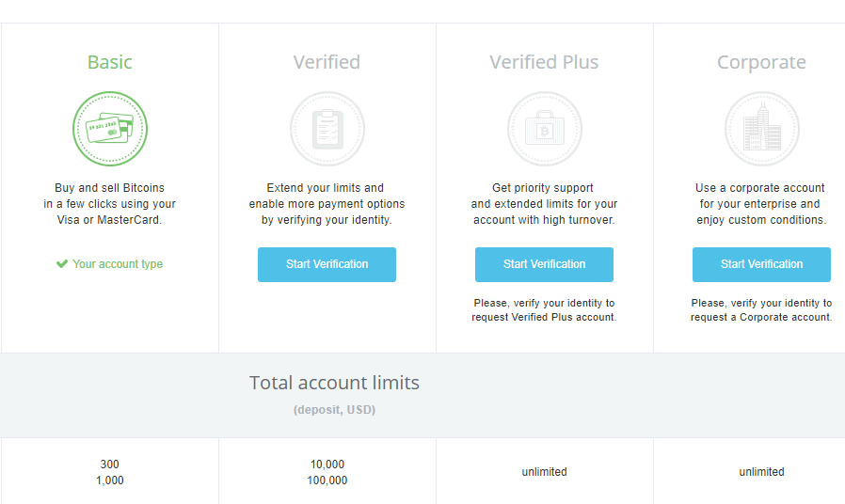Select the Corporate plan heading
Image resolution: width=845 pixels, height=504 pixels.
[761, 62]
